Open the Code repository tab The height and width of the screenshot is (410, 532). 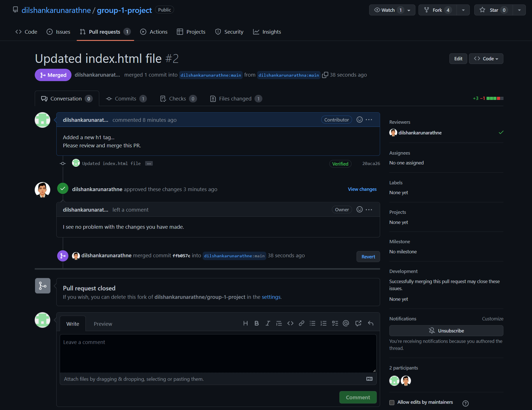[x=26, y=32]
